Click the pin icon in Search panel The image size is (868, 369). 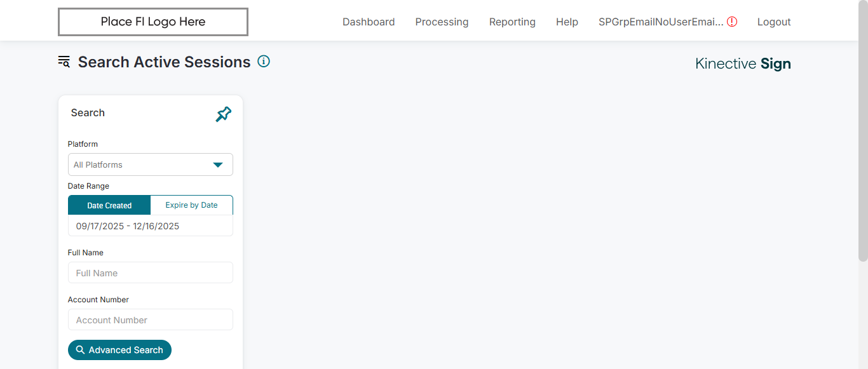click(224, 114)
